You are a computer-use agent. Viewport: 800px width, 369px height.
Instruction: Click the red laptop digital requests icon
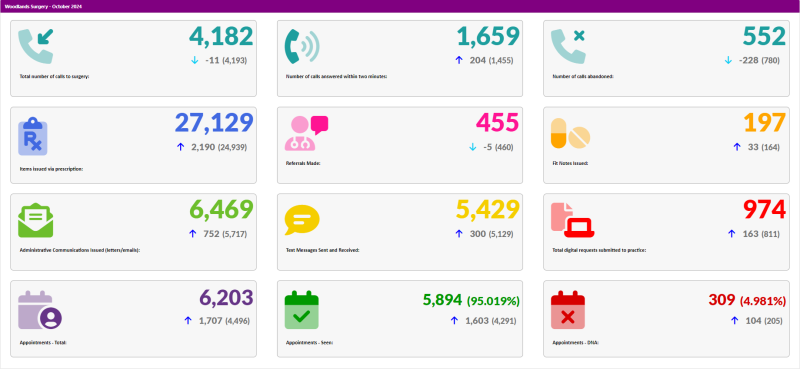572,220
